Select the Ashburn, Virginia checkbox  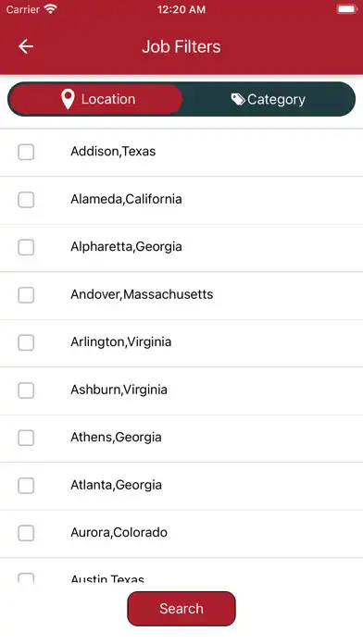[x=26, y=390]
